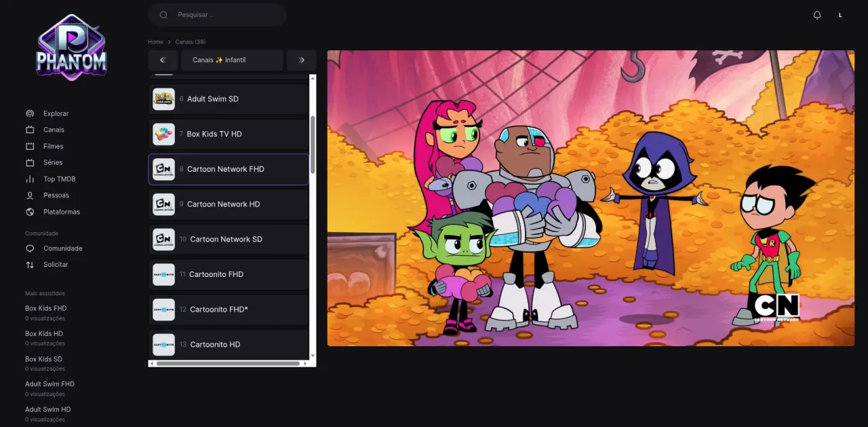Open Explorar in the sidebar
Viewport: 868px width, 427px height.
click(x=56, y=113)
